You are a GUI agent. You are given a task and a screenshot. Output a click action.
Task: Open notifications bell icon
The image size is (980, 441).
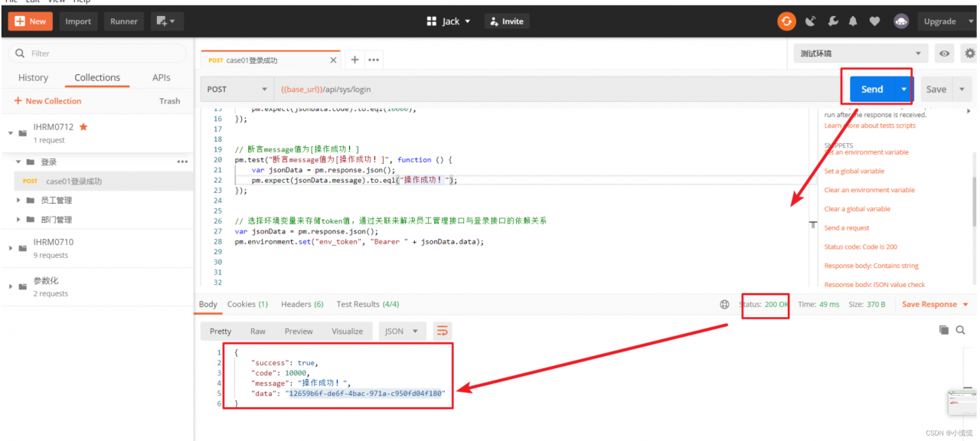tap(853, 21)
